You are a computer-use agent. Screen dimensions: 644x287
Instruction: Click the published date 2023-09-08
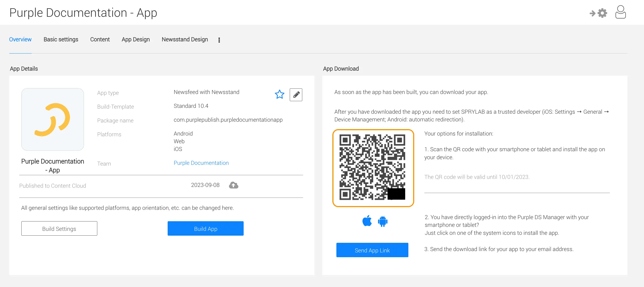[205, 185]
